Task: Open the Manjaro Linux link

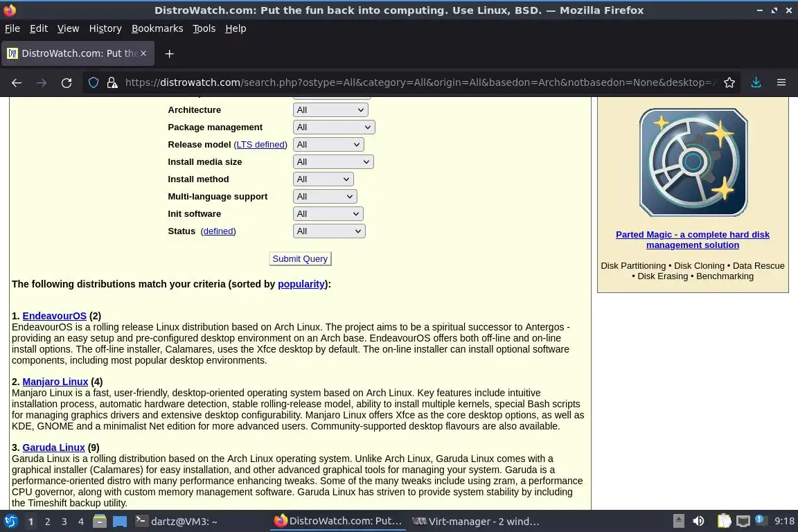Action: (55, 381)
